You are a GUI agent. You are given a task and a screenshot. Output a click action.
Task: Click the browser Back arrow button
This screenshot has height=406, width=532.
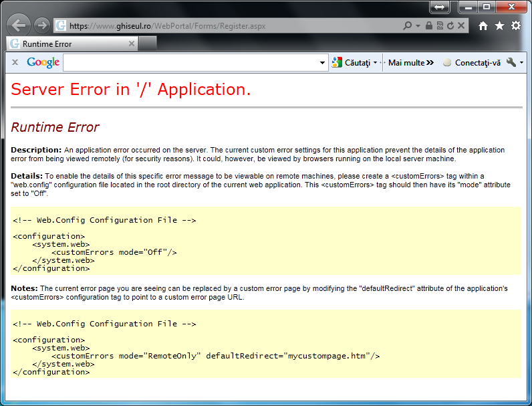tap(19, 25)
